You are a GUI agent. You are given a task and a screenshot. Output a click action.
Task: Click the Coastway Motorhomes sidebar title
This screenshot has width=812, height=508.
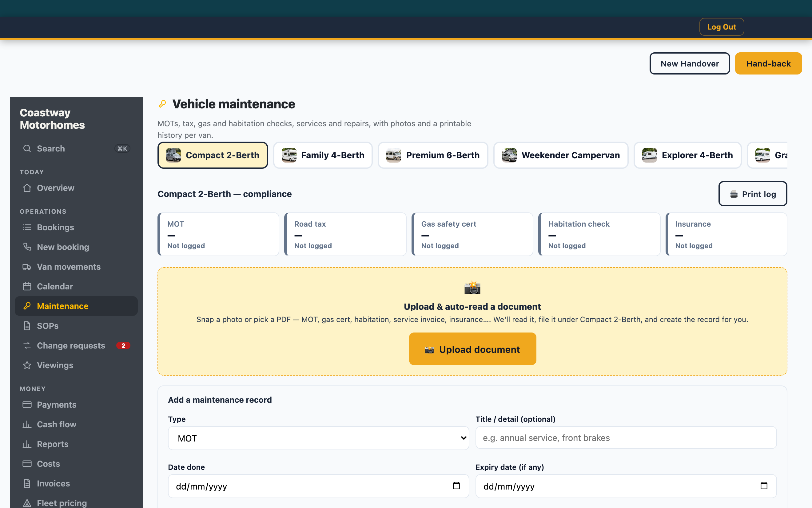[52, 119]
